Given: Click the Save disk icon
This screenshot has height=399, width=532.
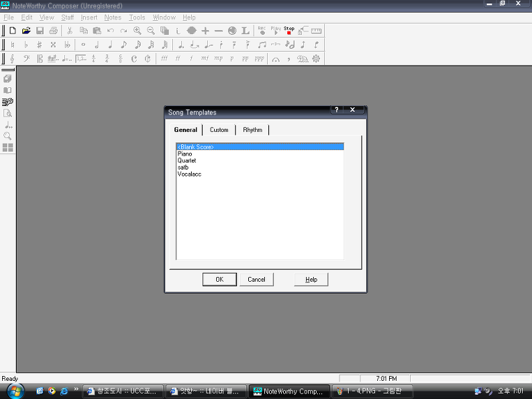Looking at the screenshot, I should coord(40,31).
